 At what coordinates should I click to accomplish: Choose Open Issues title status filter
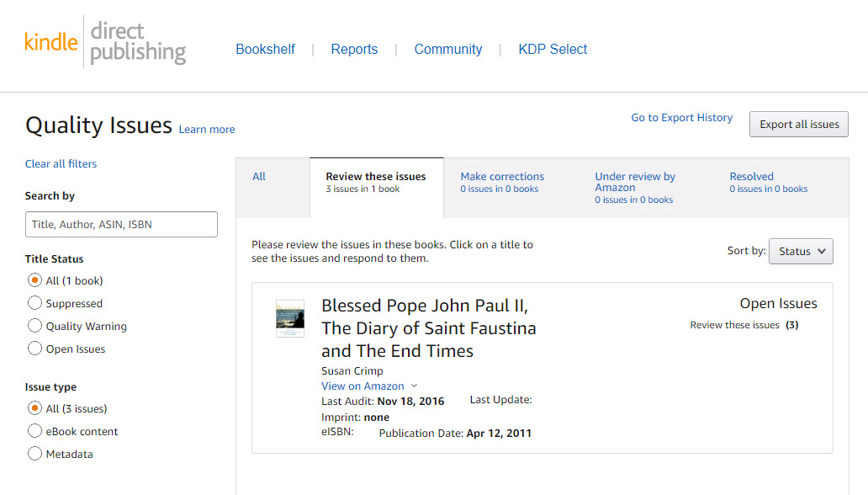tap(34, 349)
